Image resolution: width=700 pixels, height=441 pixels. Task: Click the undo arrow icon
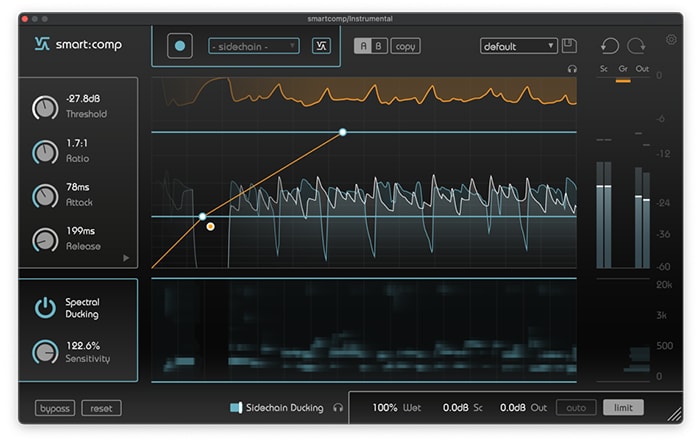click(610, 46)
